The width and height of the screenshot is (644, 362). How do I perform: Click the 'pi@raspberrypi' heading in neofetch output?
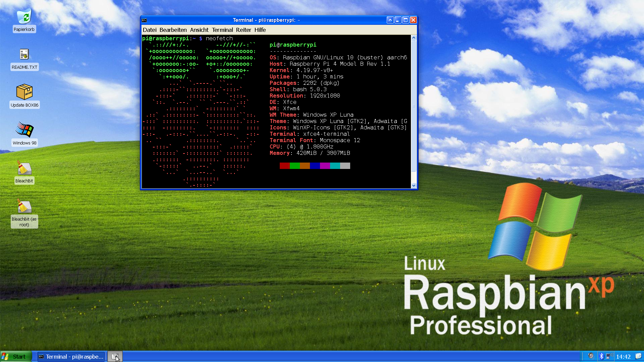pos(293,45)
